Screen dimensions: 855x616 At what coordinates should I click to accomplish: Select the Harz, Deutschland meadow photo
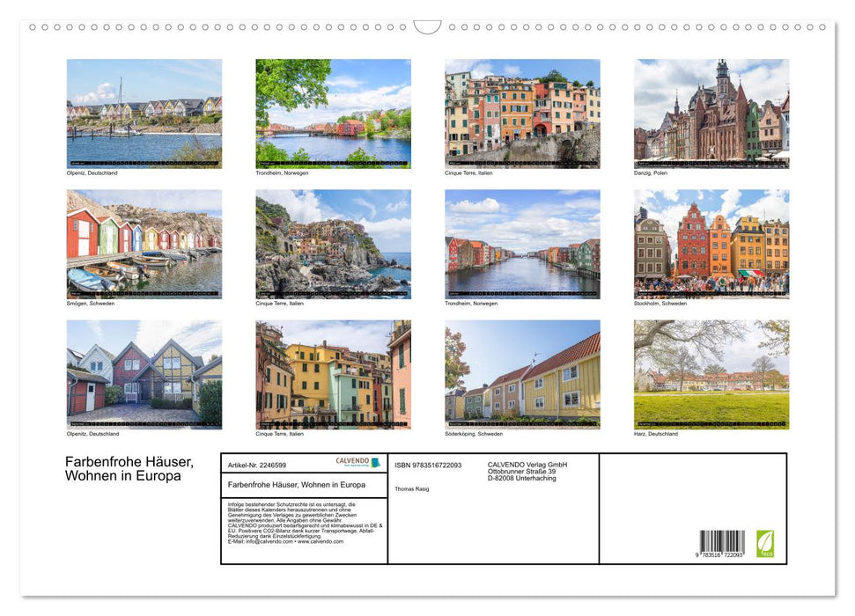tap(711, 374)
